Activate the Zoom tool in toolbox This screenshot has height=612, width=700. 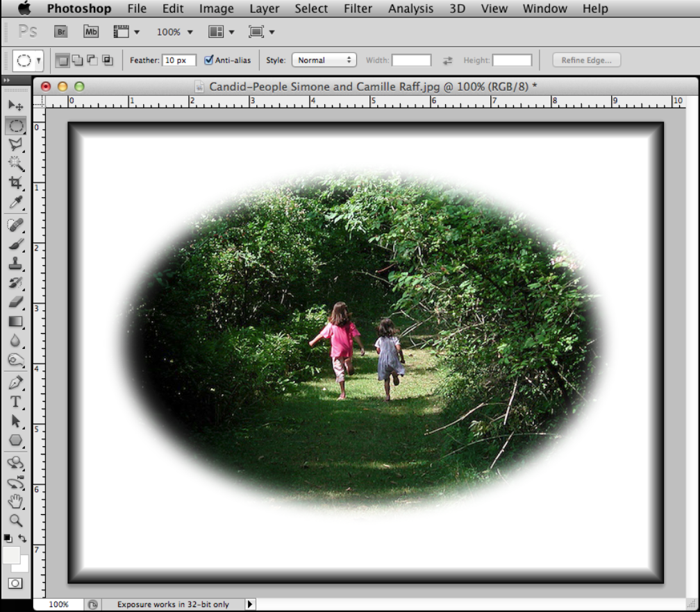(x=15, y=520)
